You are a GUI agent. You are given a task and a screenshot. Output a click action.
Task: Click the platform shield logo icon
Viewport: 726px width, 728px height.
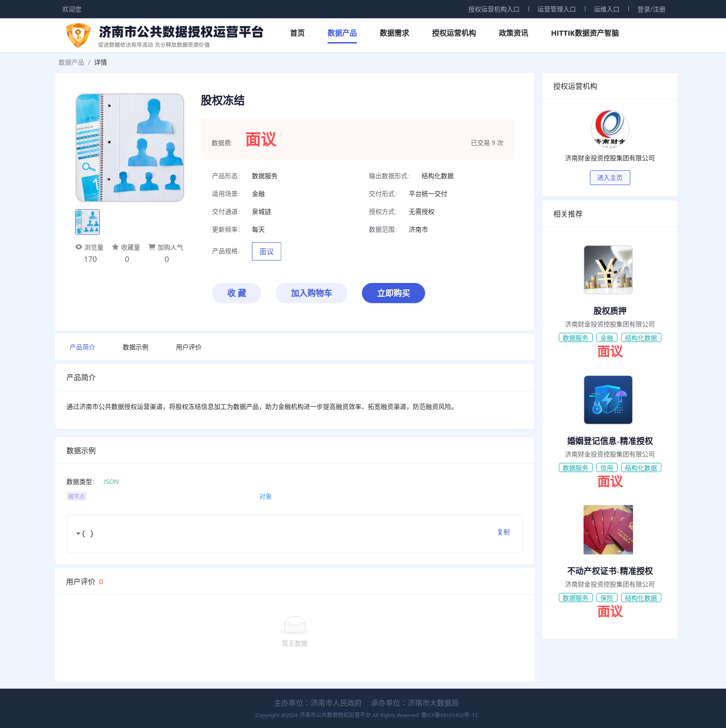(78, 35)
